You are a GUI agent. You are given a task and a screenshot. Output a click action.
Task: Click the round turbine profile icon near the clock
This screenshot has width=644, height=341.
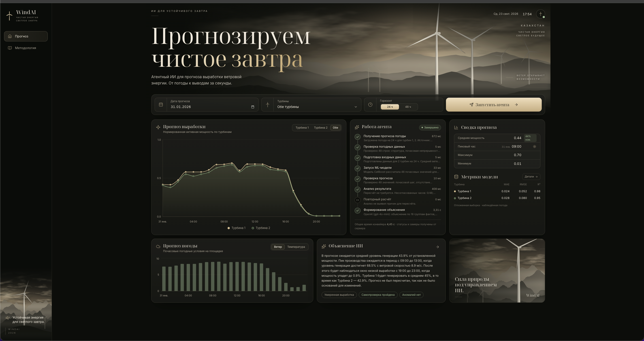(540, 14)
